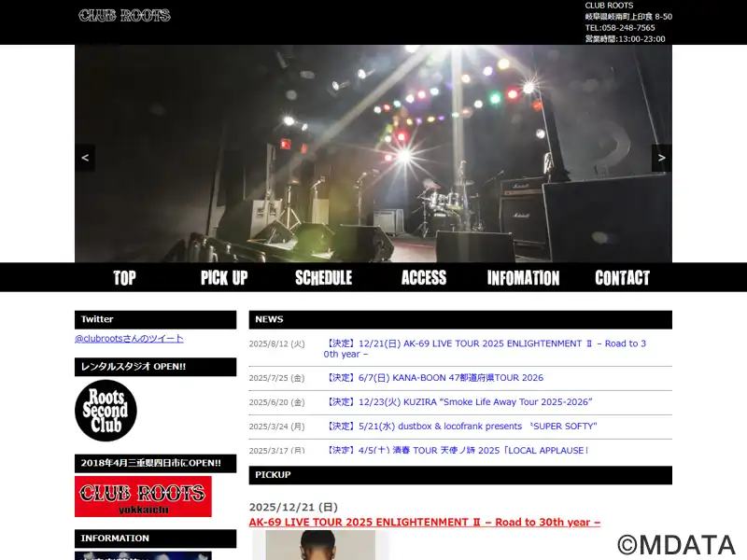Open the 4/5 LOCAL APPLAUSE news link
The width and height of the screenshot is (747, 560).
coord(457,450)
